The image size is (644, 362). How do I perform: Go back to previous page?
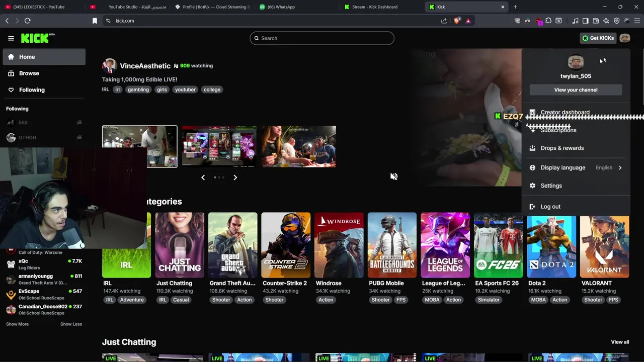pyautogui.click(x=7, y=21)
